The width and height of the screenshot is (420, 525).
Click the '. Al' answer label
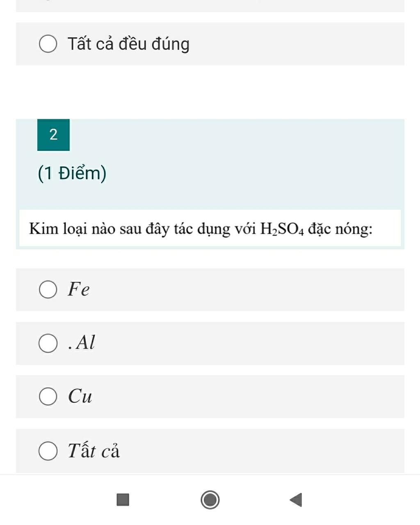pyautogui.click(x=82, y=342)
